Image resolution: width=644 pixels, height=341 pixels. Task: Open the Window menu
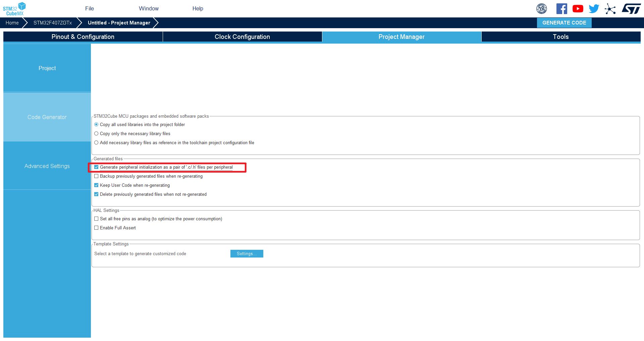click(x=149, y=9)
